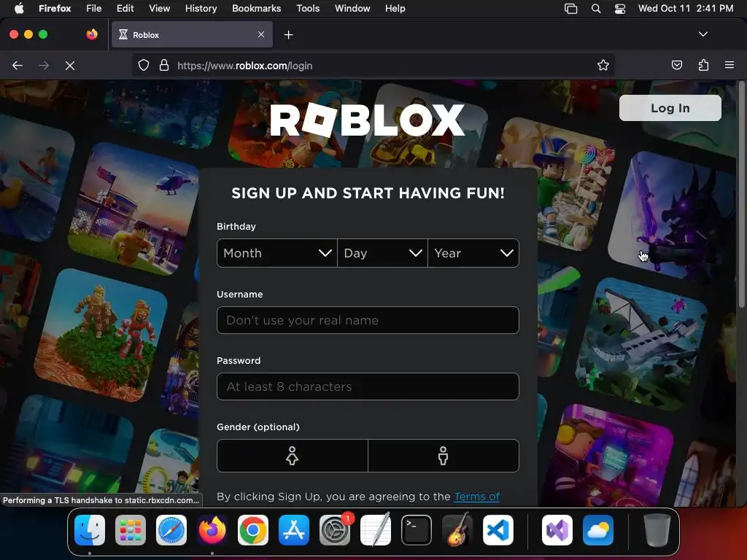Bookmark this page with the star
This screenshot has width=747, height=560.
click(x=603, y=65)
